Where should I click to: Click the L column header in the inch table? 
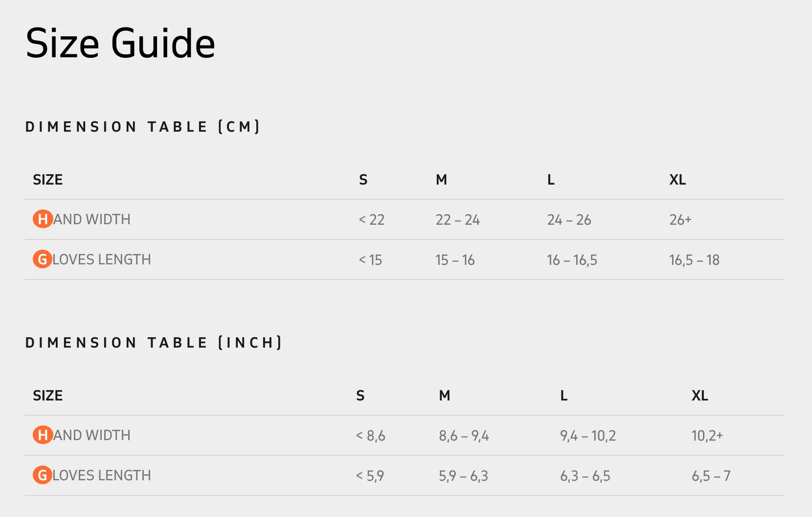click(564, 396)
